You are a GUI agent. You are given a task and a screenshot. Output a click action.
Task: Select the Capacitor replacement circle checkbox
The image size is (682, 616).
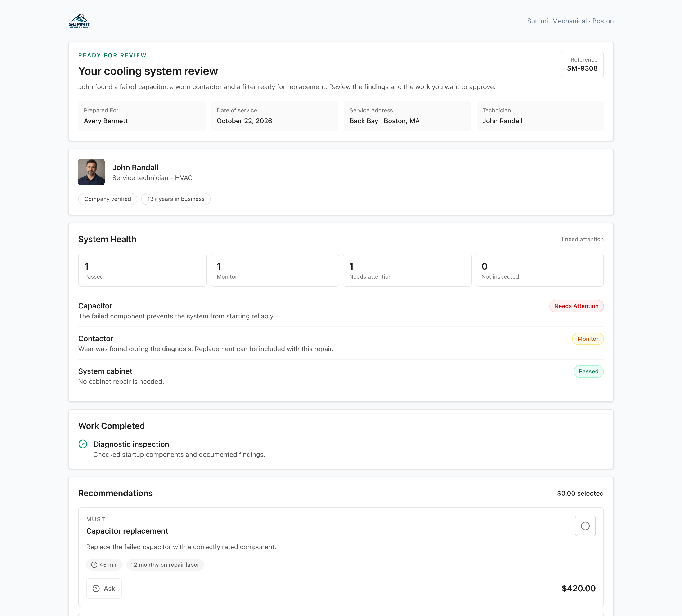point(585,526)
